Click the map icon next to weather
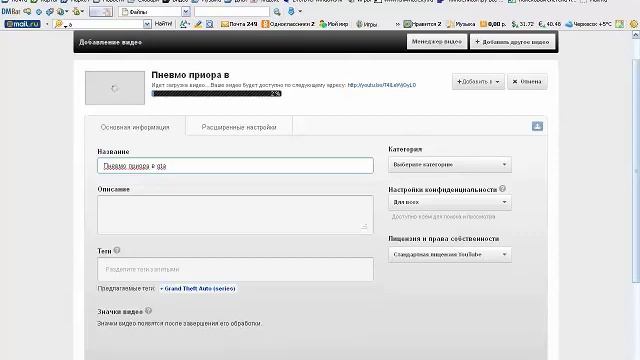Screen dimensions: 640x360 (620, 24)
